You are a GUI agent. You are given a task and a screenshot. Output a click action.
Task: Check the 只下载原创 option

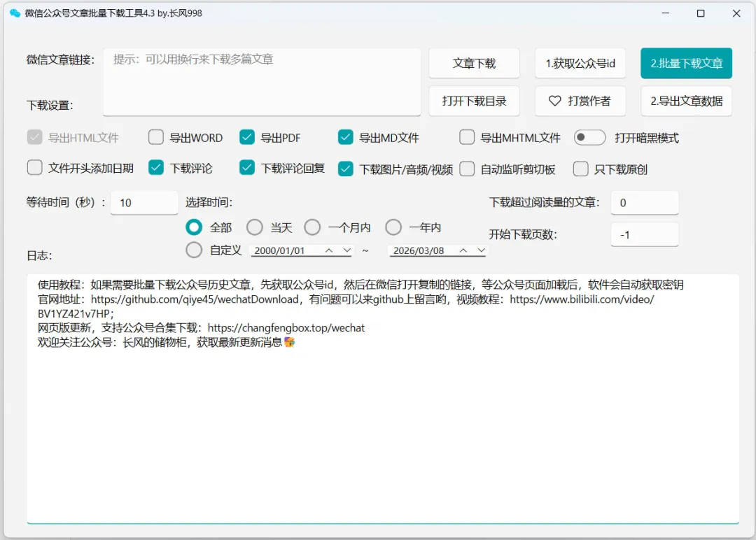[x=580, y=169]
